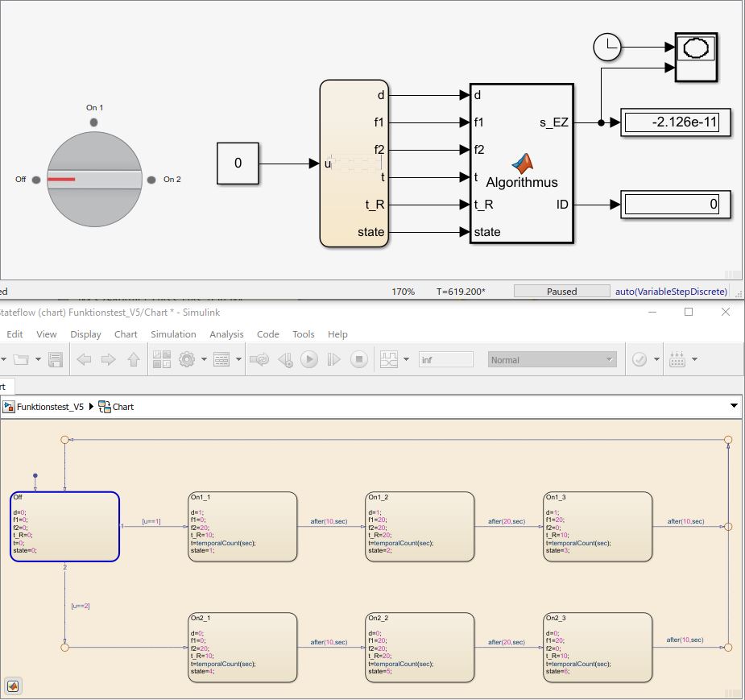Screen dimensions: 745x700
Task: Click the Save icon in the toolbar
Action: tap(56, 360)
